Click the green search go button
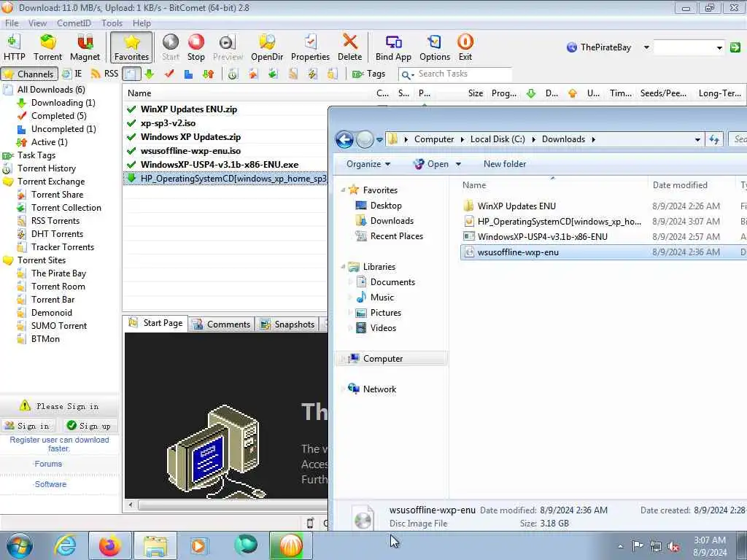 point(735,47)
